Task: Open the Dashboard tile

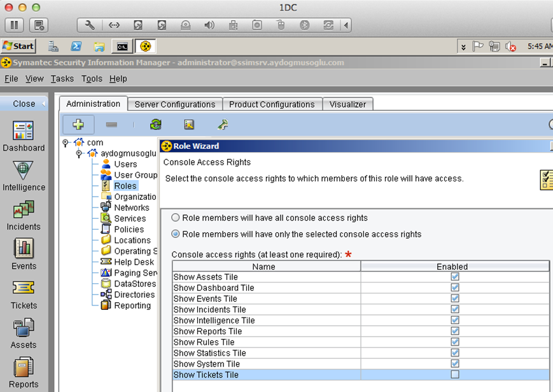Action: (x=24, y=136)
